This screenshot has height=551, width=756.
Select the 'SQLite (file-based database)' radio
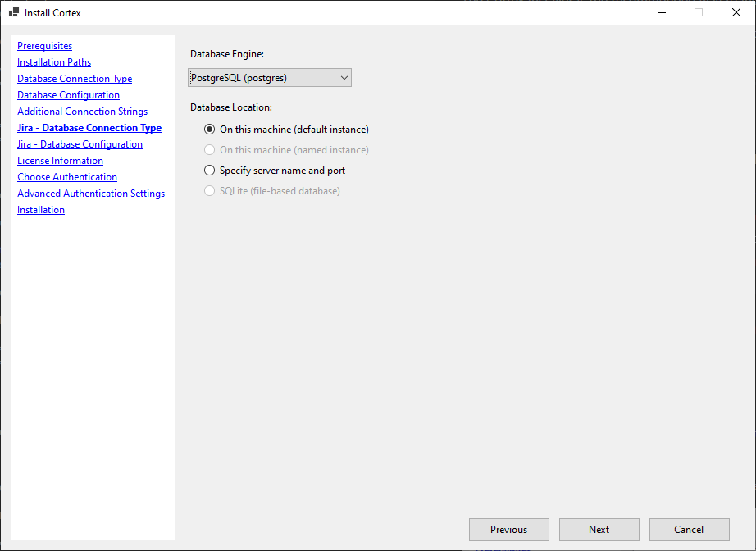209,190
